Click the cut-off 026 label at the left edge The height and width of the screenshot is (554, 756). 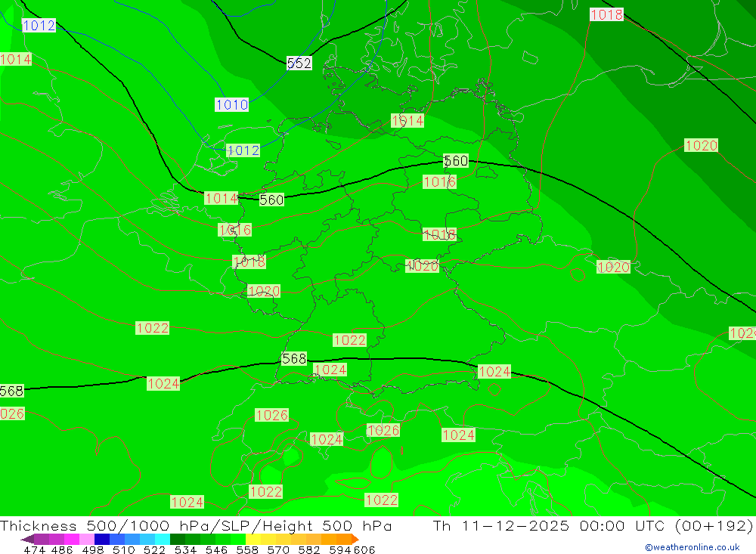pyautogui.click(x=12, y=413)
